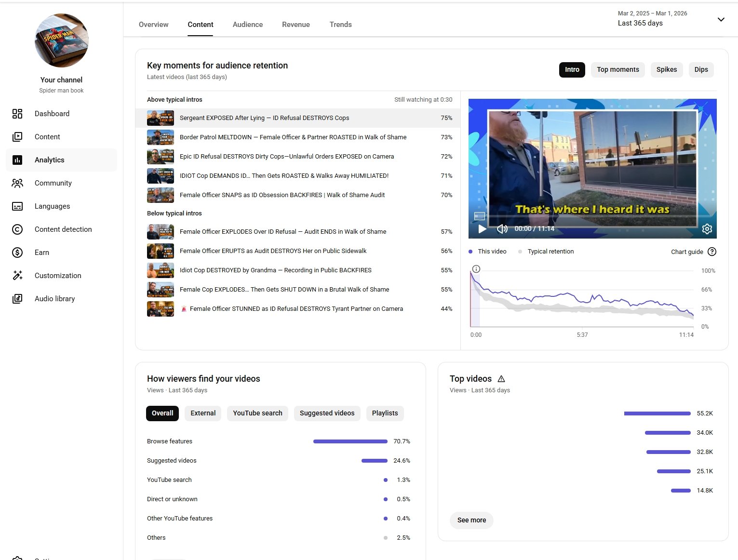The height and width of the screenshot is (560, 738).
Task: Open the Audio library icon
Action: pos(17,299)
